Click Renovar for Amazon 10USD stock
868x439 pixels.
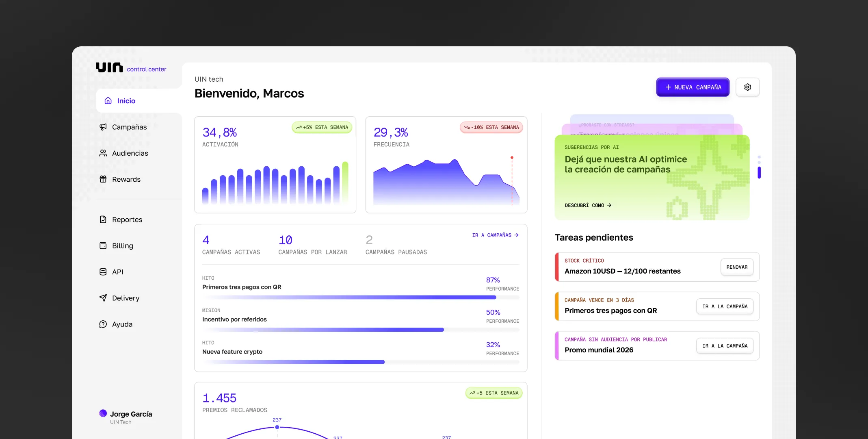click(737, 267)
